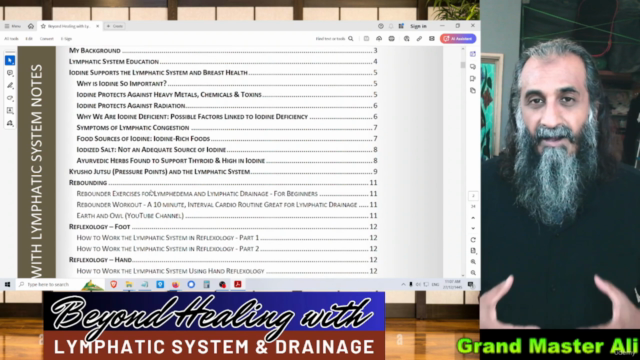Open the Convert menu item
The image size is (640, 360).
click(x=47, y=39)
